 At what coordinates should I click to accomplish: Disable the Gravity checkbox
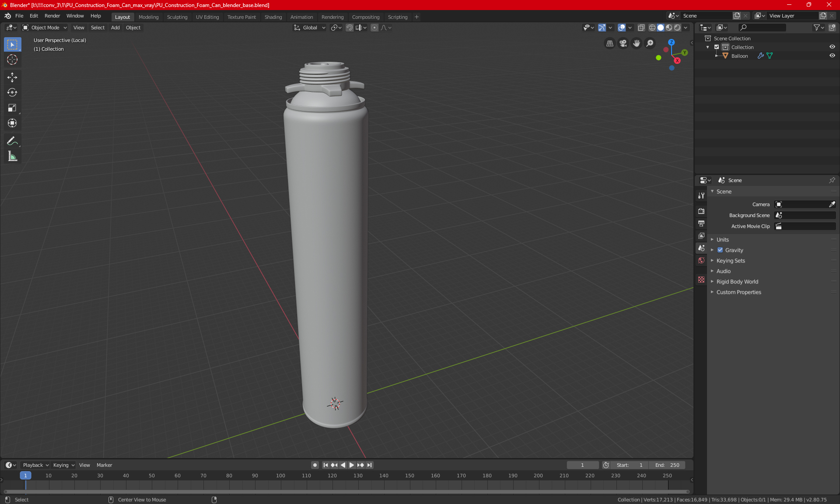[720, 250]
